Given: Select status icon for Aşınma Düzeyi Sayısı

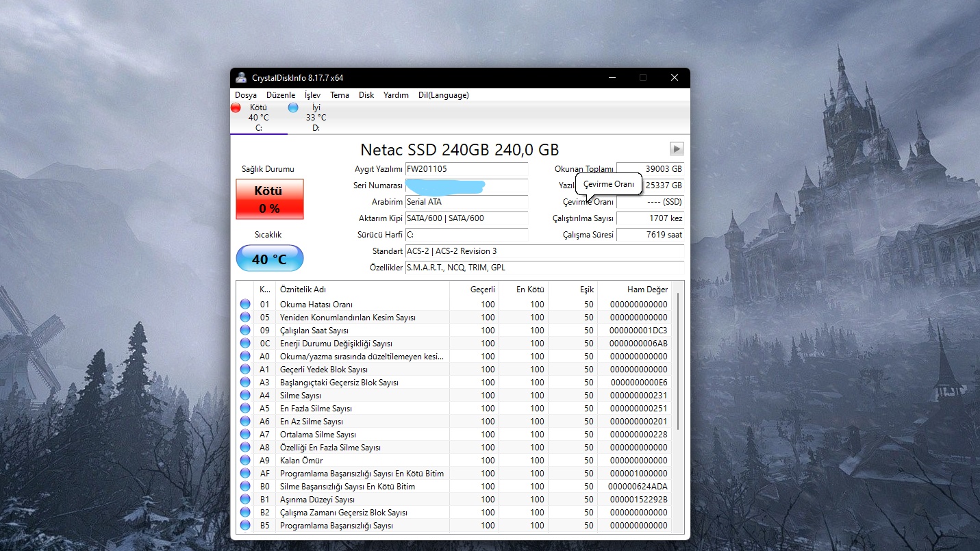Looking at the screenshot, I should tap(245, 500).
